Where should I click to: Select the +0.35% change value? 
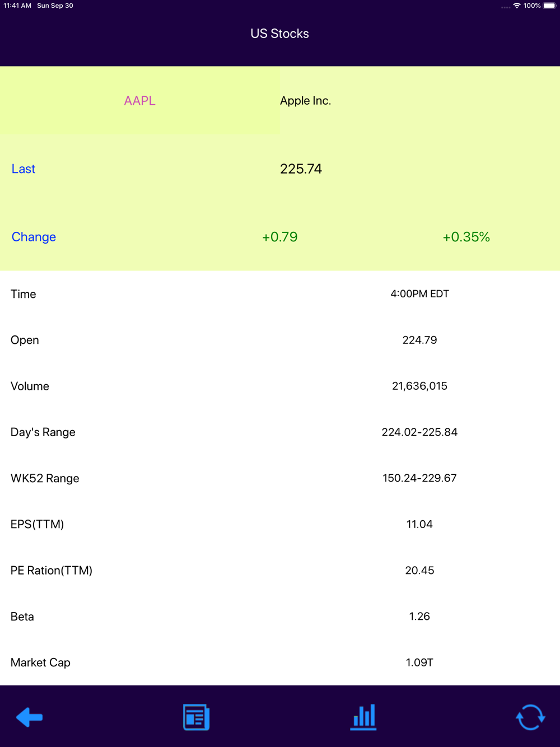[x=466, y=237]
